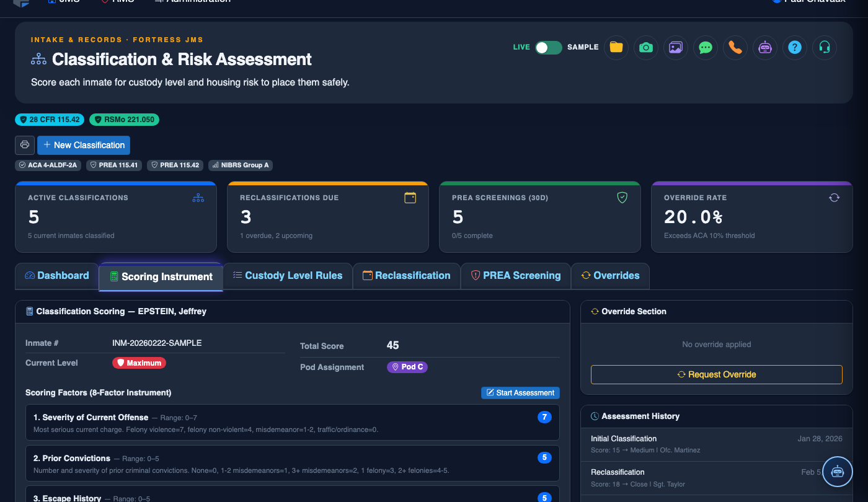Click the 20.0% override rate value
Screen dimensions: 868x502
click(x=694, y=217)
